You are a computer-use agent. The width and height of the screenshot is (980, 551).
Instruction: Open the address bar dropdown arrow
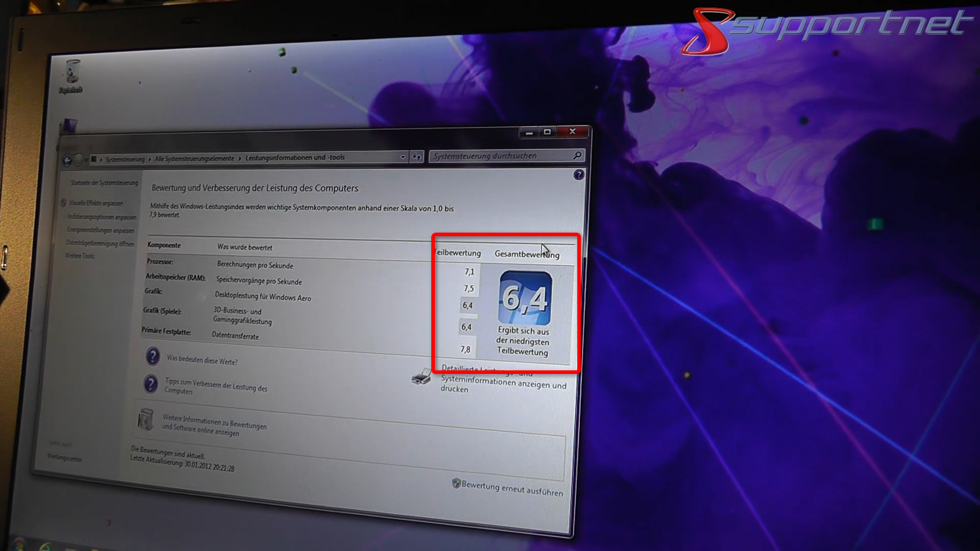pos(402,158)
